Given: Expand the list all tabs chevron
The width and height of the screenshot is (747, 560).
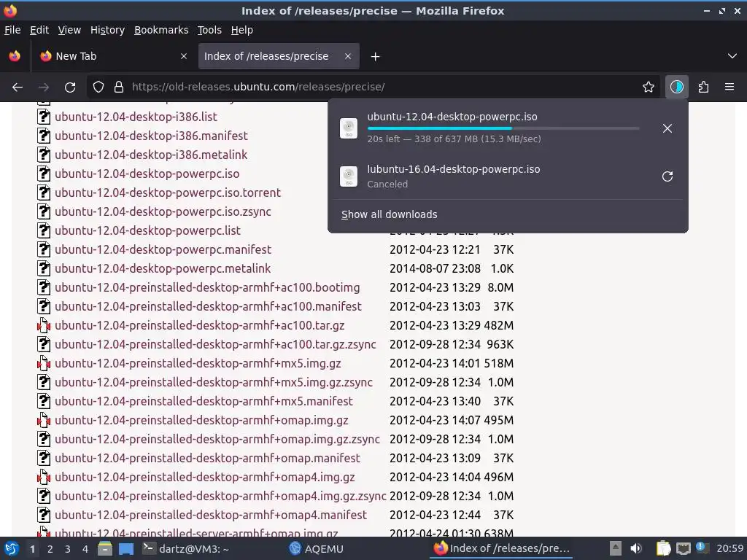Looking at the screenshot, I should tap(732, 56).
